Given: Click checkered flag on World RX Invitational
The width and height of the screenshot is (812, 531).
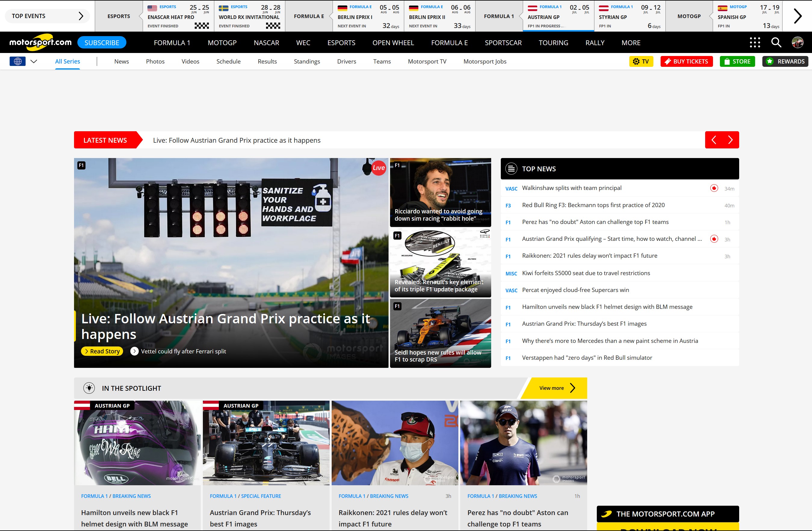Looking at the screenshot, I should tap(273, 26).
